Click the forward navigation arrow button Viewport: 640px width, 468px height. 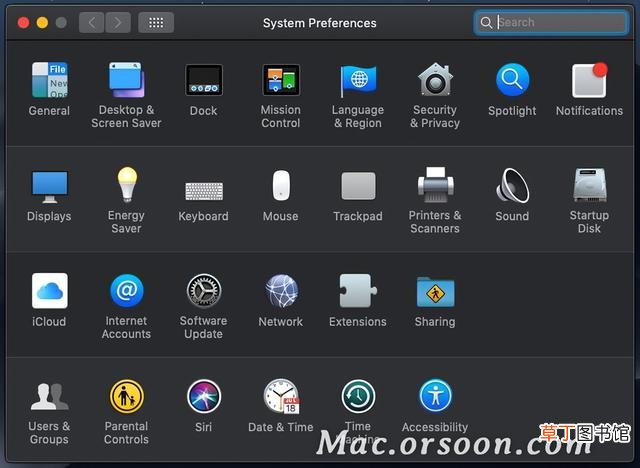click(x=118, y=22)
